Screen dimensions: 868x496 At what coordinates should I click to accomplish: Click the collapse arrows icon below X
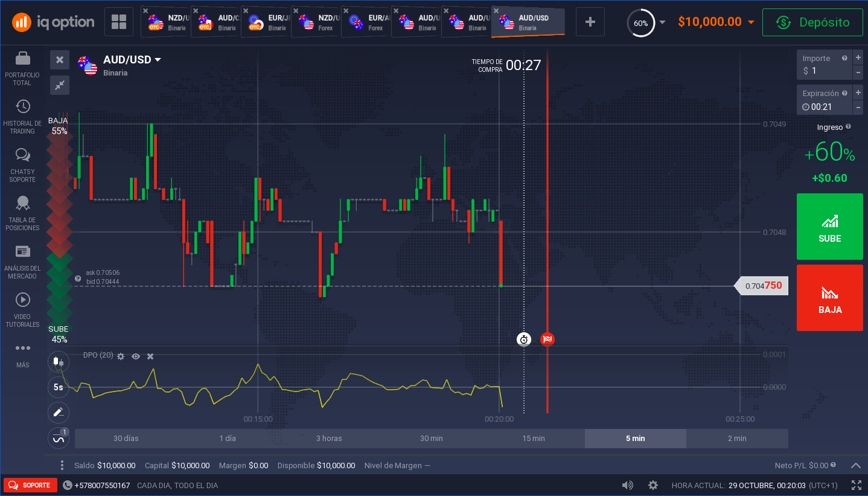[60, 85]
